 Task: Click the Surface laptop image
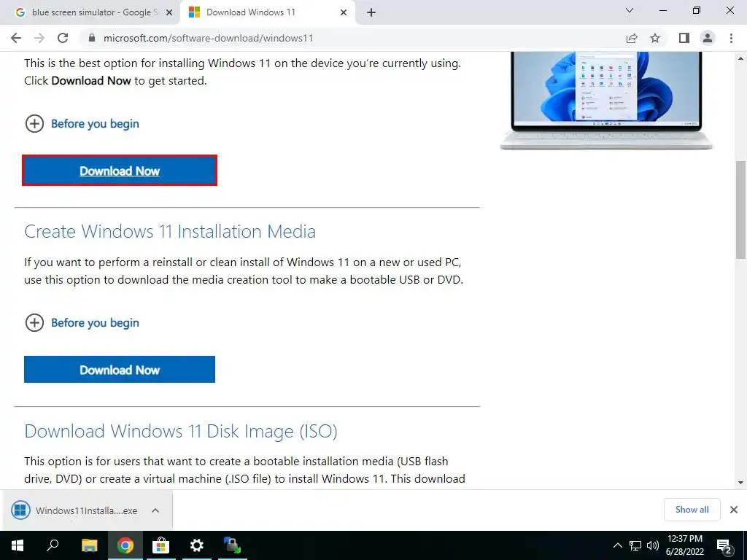coord(606,101)
